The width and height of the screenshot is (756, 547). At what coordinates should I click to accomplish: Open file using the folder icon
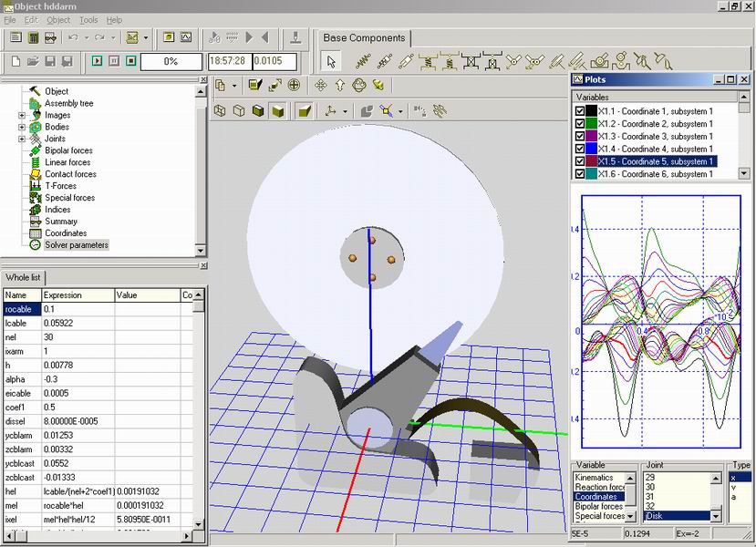[33, 61]
